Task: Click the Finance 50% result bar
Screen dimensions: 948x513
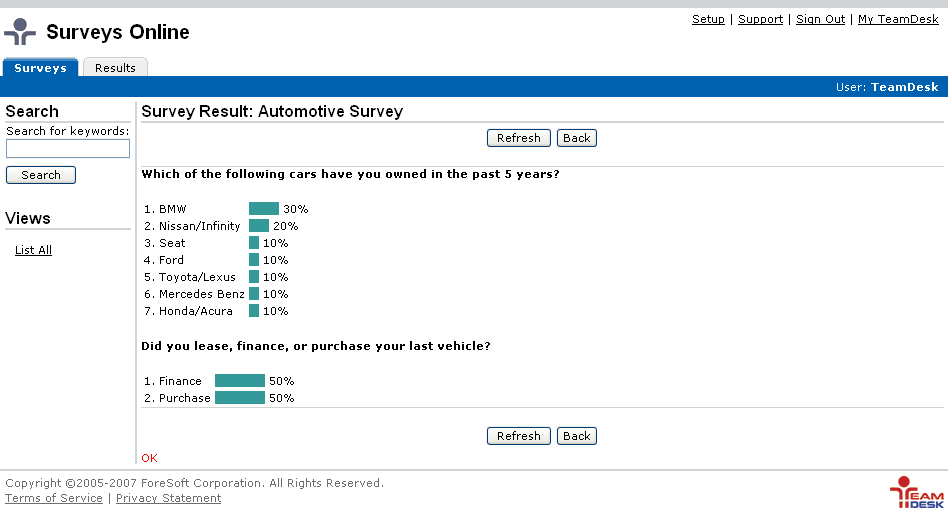Action: point(240,381)
